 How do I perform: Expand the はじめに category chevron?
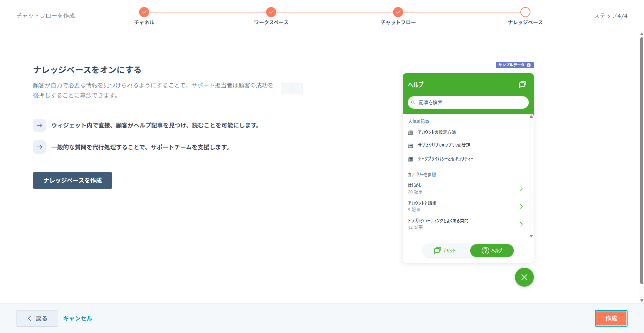(x=521, y=189)
